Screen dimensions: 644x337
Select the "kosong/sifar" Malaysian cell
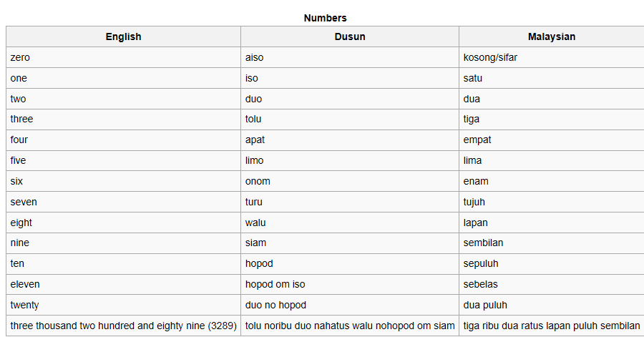point(490,57)
